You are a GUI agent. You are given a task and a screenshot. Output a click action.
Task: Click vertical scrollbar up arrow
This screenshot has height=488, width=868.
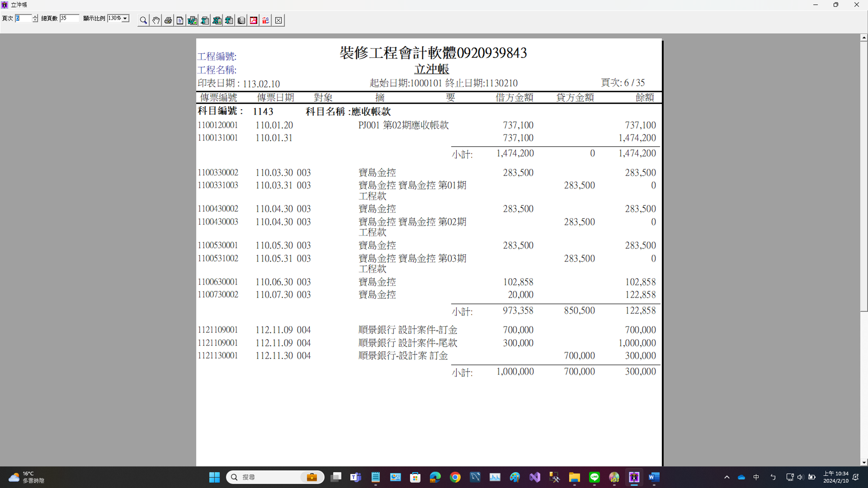click(x=864, y=37)
